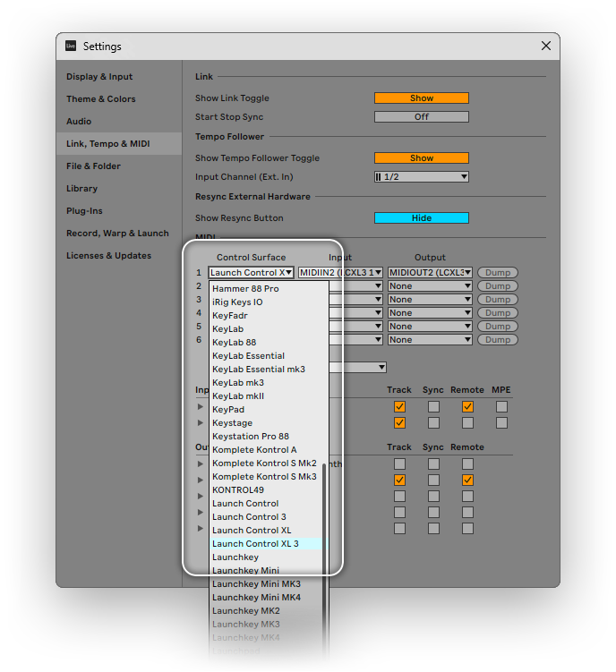
Task: Click the Dump button in row 1
Action: coord(498,273)
